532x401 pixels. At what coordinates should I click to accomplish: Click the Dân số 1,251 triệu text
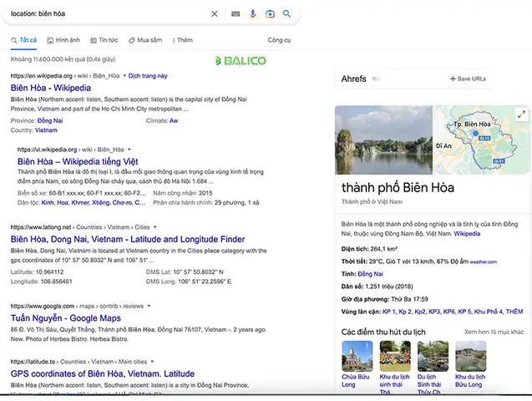tap(377, 287)
